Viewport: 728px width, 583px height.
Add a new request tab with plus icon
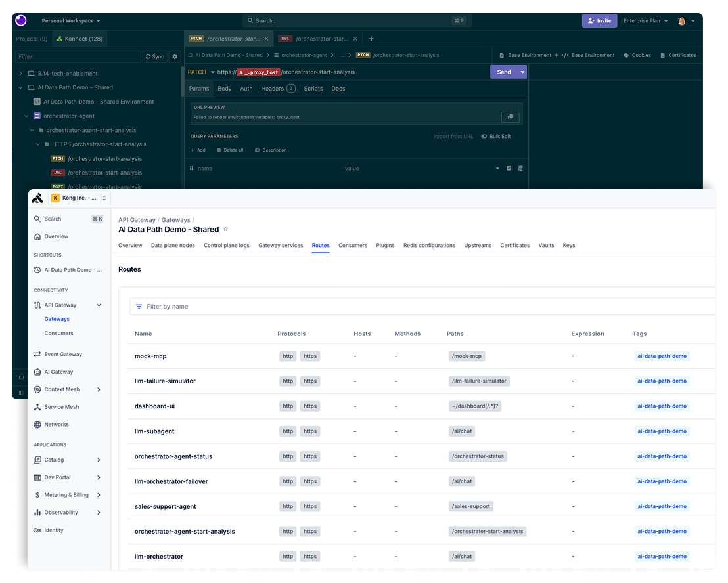(x=371, y=39)
